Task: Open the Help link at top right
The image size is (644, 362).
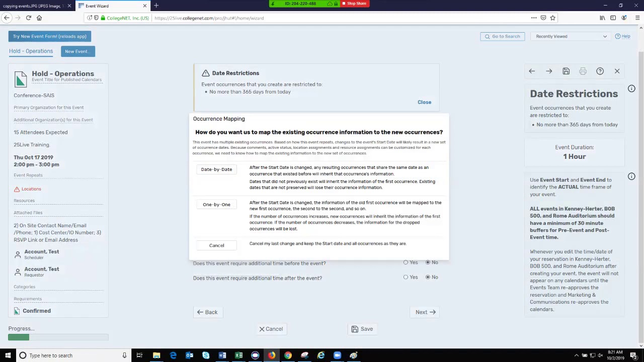Action: [x=622, y=36]
